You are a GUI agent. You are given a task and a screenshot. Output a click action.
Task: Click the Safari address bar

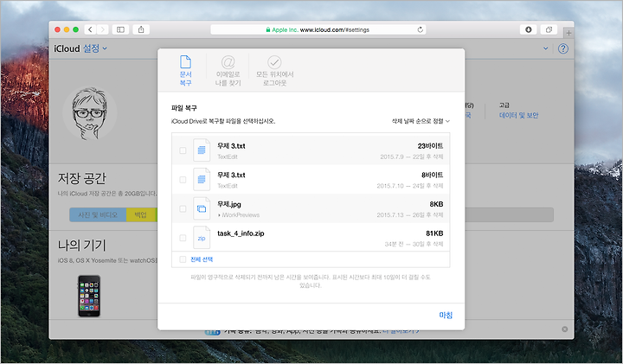click(x=318, y=29)
